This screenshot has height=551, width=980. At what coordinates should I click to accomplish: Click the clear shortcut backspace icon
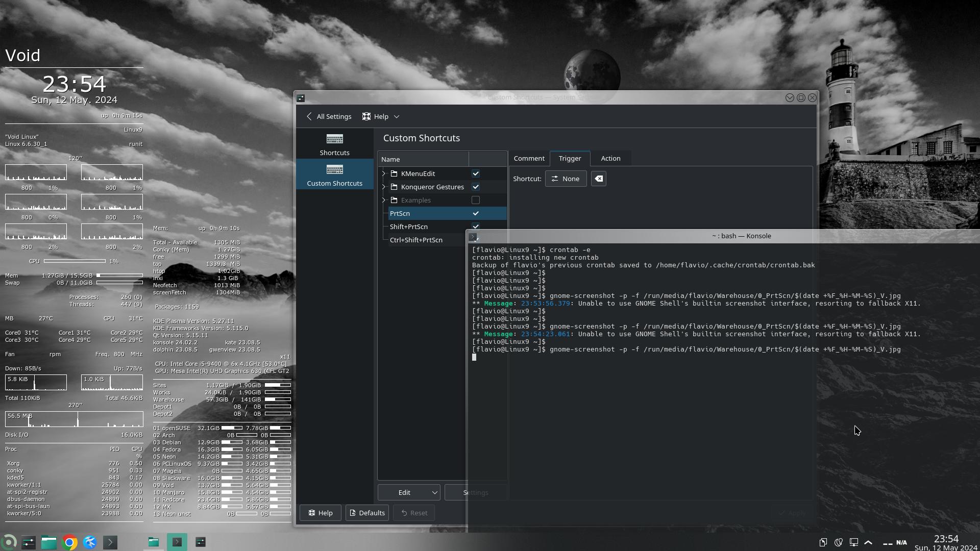pyautogui.click(x=599, y=179)
